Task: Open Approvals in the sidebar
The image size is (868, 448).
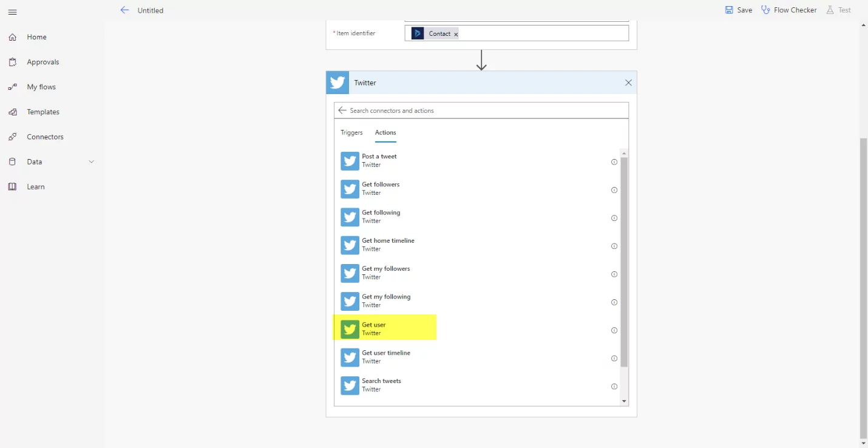Action: point(43,62)
